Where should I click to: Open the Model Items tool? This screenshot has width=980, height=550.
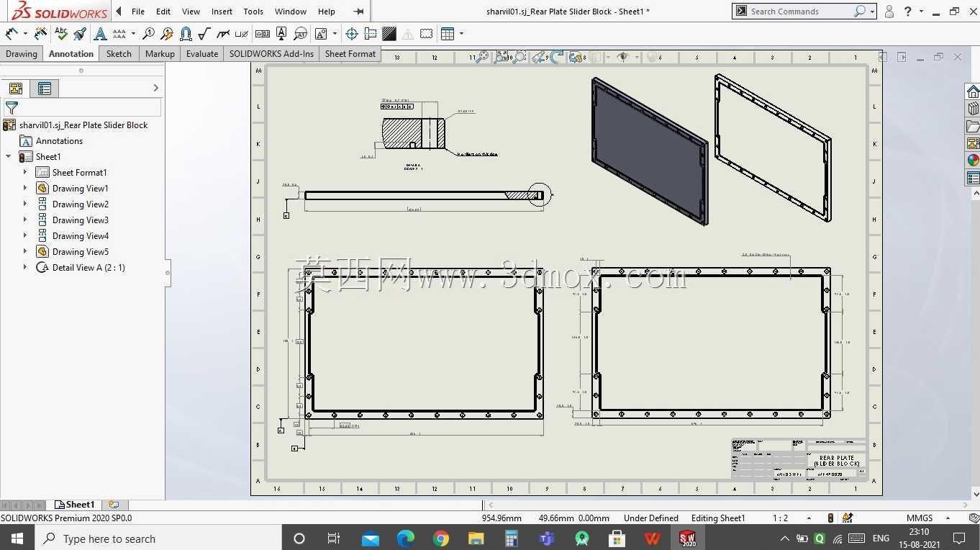[x=40, y=33]
